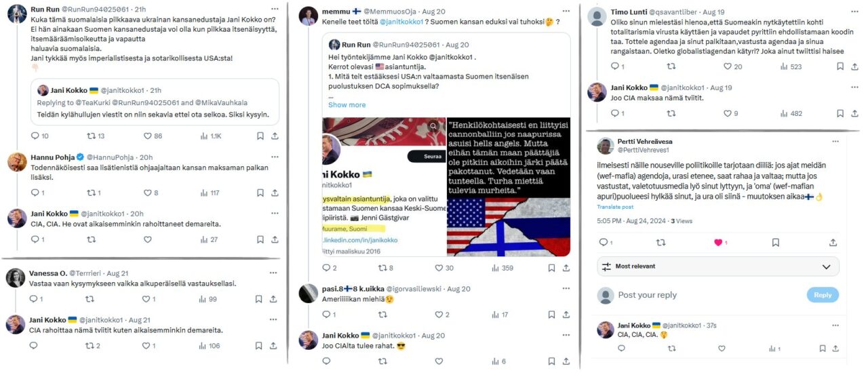Click Show more in quoted Run Run tweet
868x375 pixels.
pos(347,105)
